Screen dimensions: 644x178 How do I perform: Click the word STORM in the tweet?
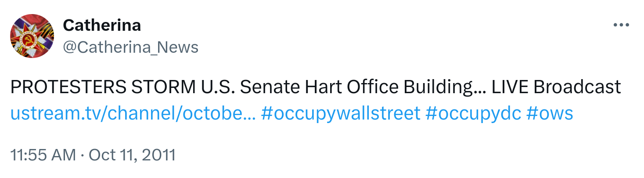coord(163,87)
